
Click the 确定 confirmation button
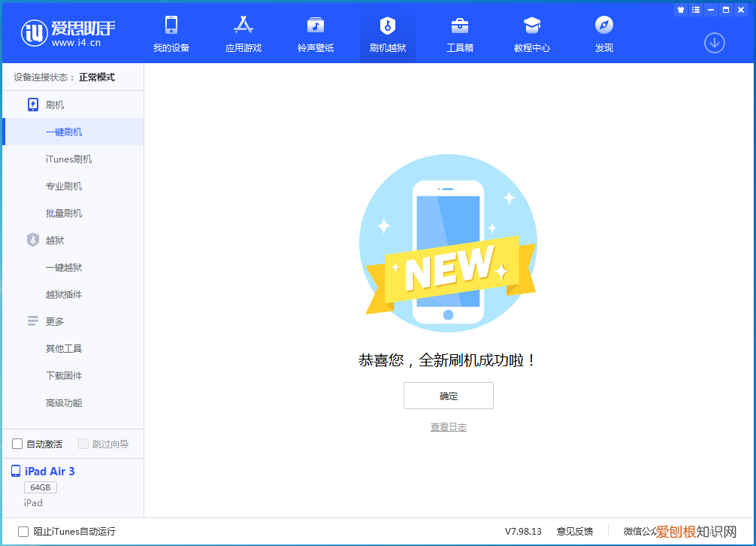tap(448, 396)
